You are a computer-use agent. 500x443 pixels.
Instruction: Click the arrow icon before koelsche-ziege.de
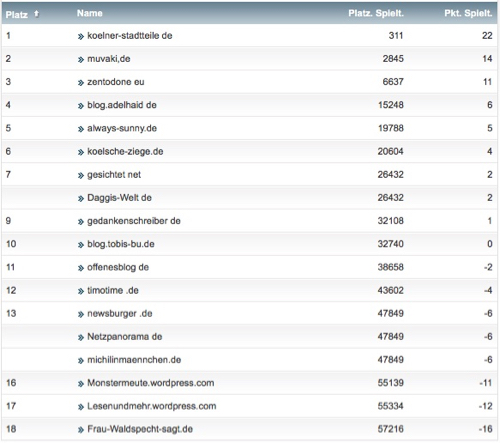81,152
